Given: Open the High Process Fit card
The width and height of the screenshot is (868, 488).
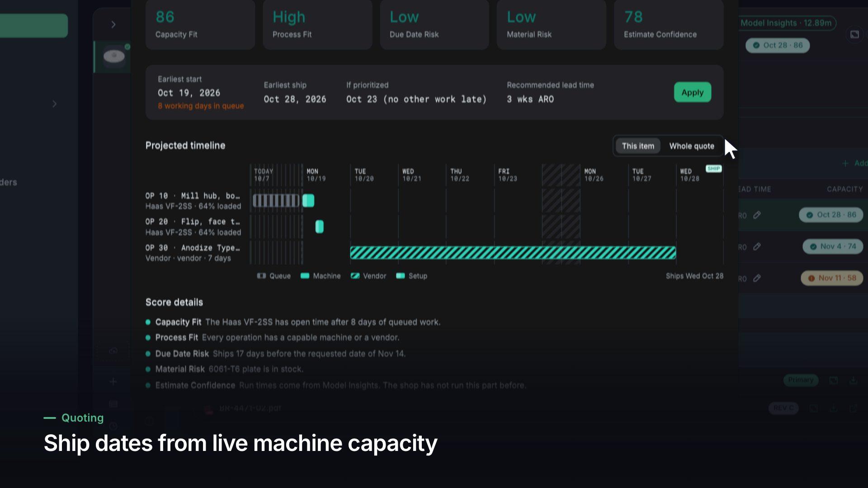Looking at the screenshot, I should [317, 25].
